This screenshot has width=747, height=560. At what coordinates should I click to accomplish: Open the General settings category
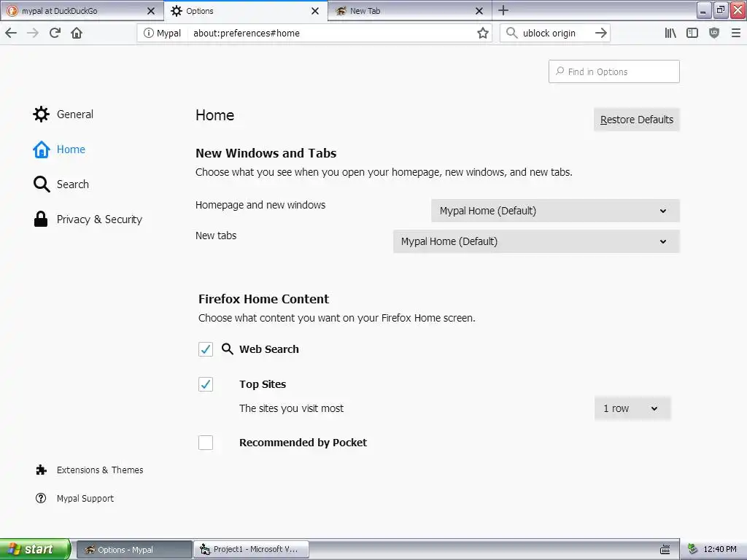tap(63, 114)
